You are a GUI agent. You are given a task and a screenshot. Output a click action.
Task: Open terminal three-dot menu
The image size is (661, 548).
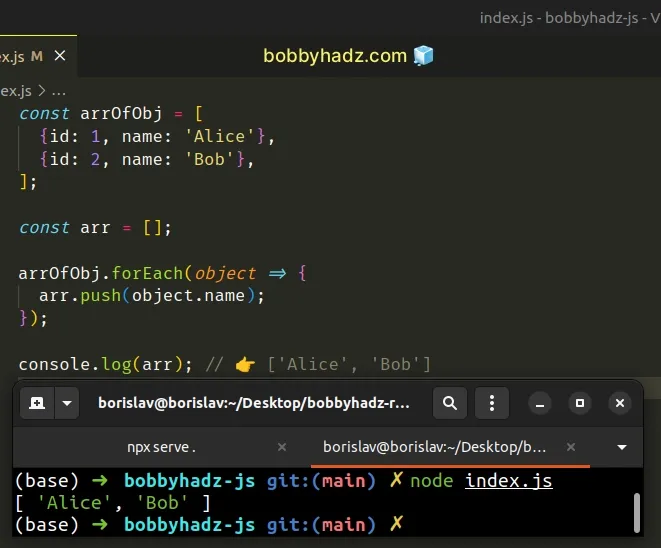pyautogui.click(x=492, y=403)
